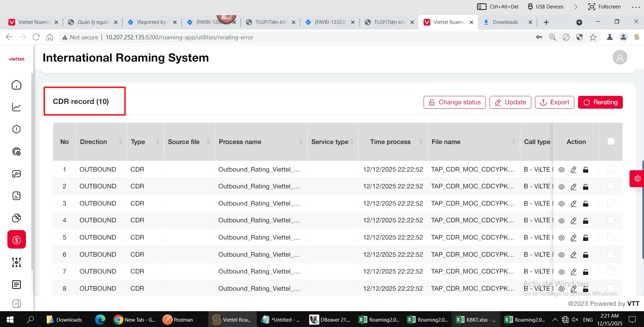
Task: View details with eye icon row 2
Action: pyautogui.click(x=561, y=187)
